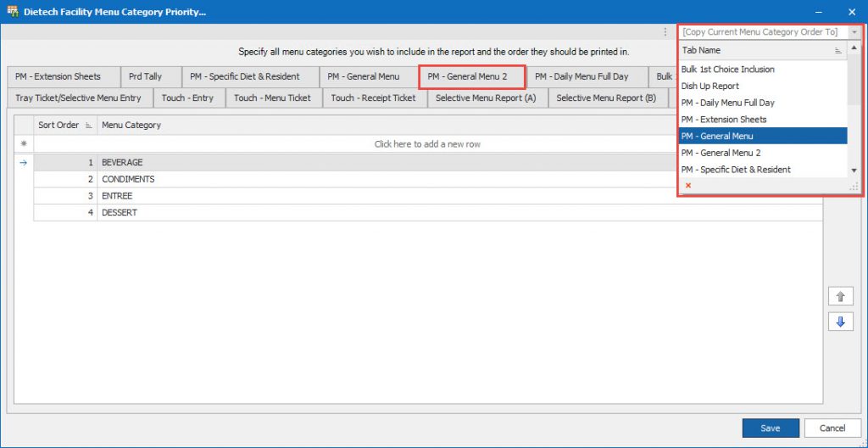This screenshot has height=448, width=868.
Task: Click the blue move down arrow button
Action: click(840, 322)
